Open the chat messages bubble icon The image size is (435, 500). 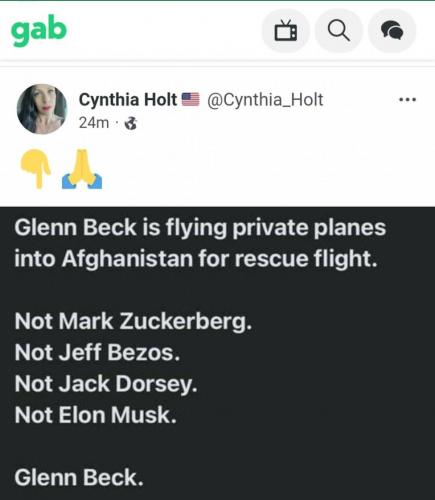pos(392,31)
